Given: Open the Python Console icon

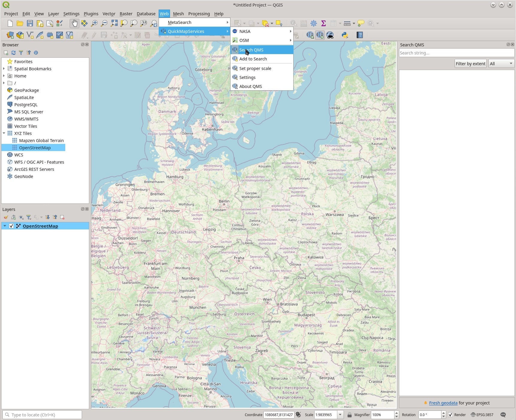Looking at the screenshot, I should click(345, 35).
